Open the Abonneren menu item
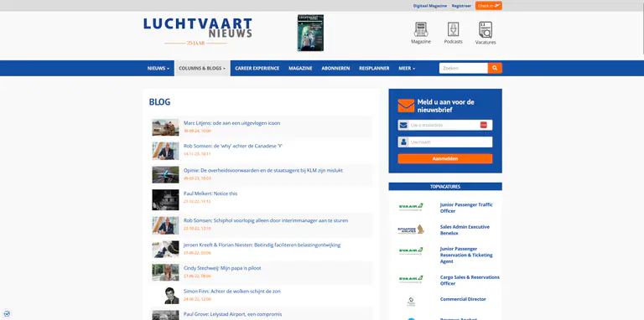 (x=335, y=69)
